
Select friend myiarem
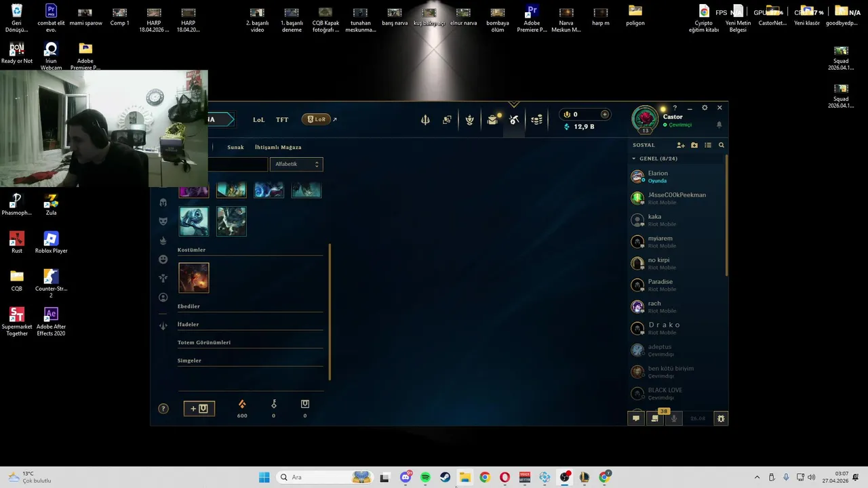(x=677, y=242)
